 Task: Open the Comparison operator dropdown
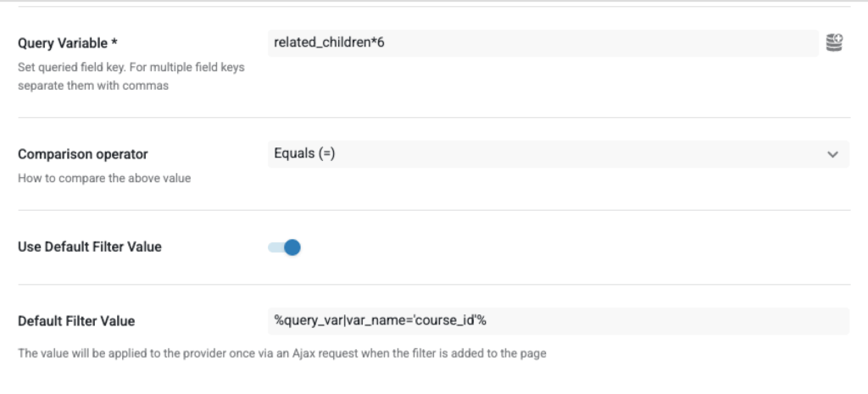pyautogui.click(x=558, y=154)
